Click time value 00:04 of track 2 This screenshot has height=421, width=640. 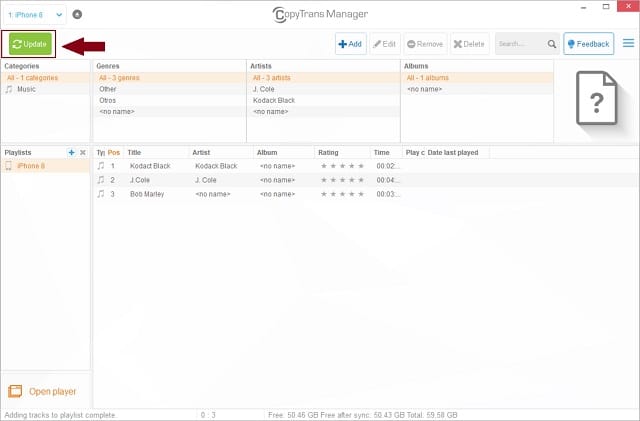388,180
